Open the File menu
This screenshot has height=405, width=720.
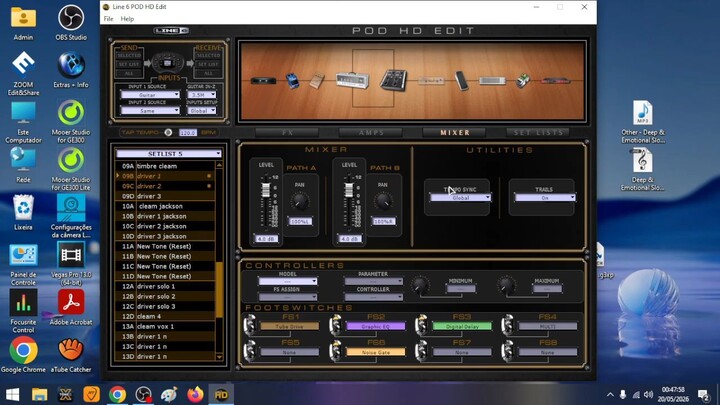point(108,19)
